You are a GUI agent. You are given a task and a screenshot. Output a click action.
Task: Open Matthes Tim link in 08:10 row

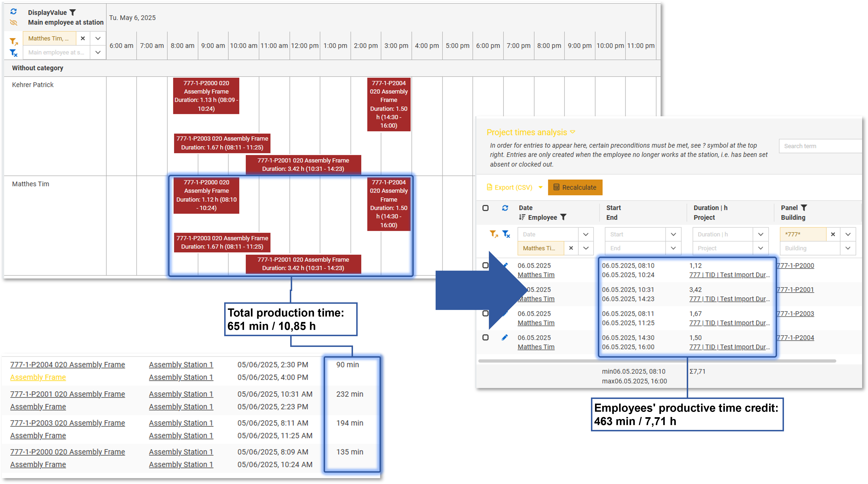point(536,275)
